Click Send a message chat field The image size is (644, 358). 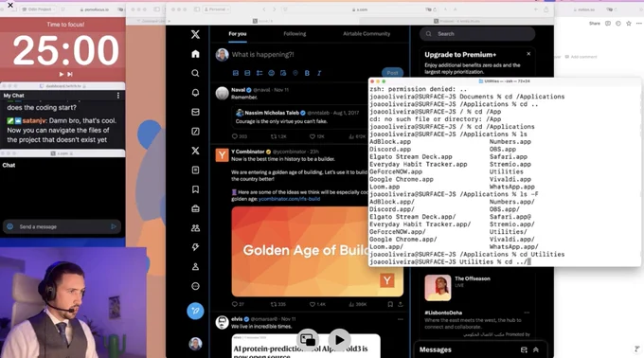[63, 226]
